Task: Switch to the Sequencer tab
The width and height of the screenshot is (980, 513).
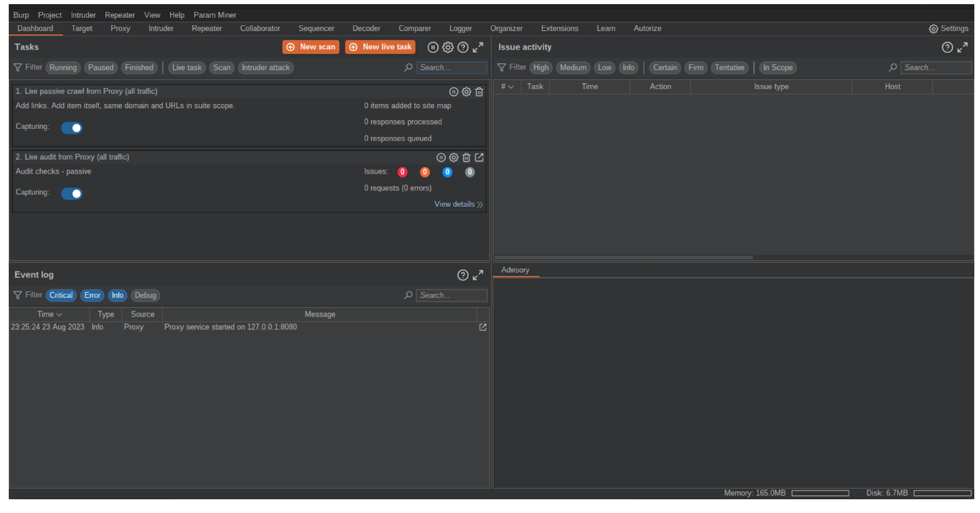Action: (x=316, y=28)
